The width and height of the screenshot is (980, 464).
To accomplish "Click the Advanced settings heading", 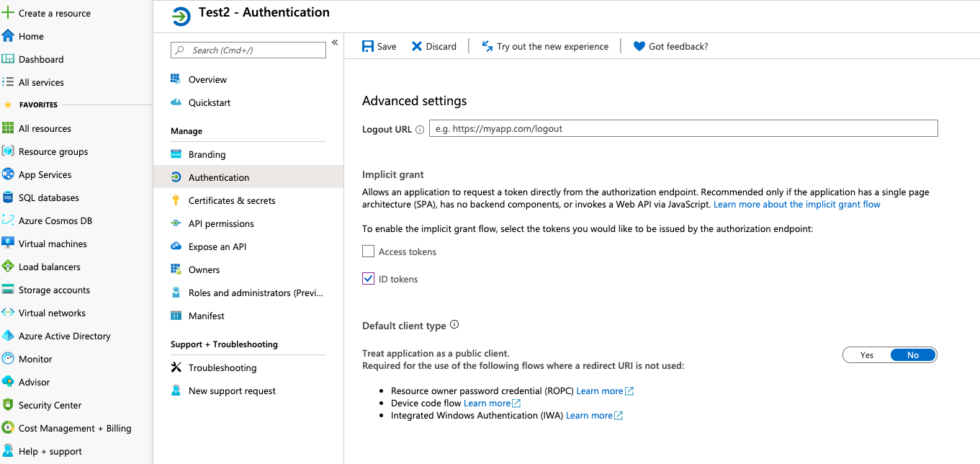I will (415, 101).
